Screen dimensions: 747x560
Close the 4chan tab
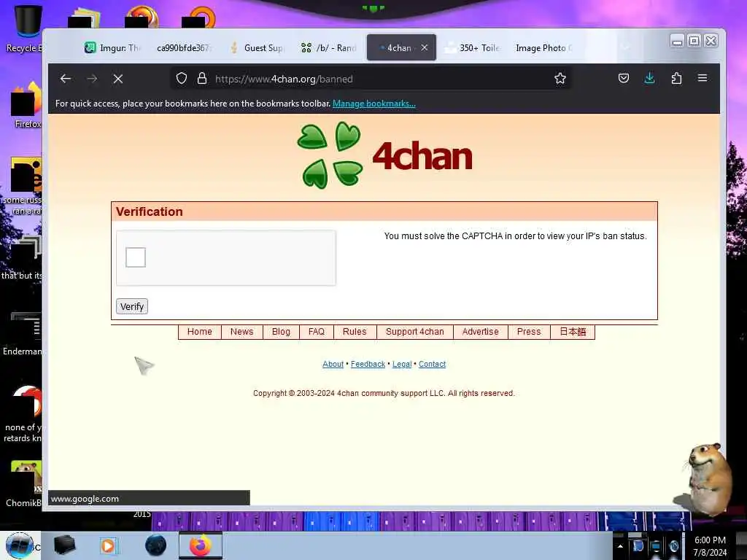click(x=425, y=47)
